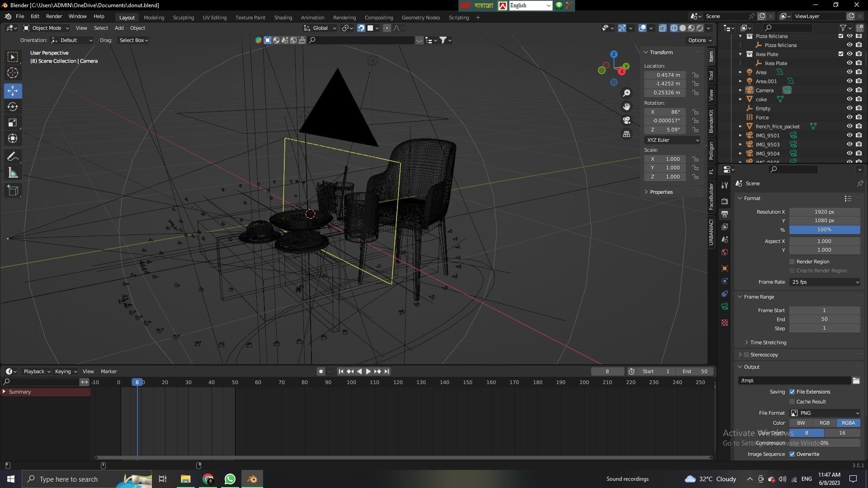Viewport: 868px width, 488px height.
Task: Open output folder browser icon
Action: coord(856,381)
